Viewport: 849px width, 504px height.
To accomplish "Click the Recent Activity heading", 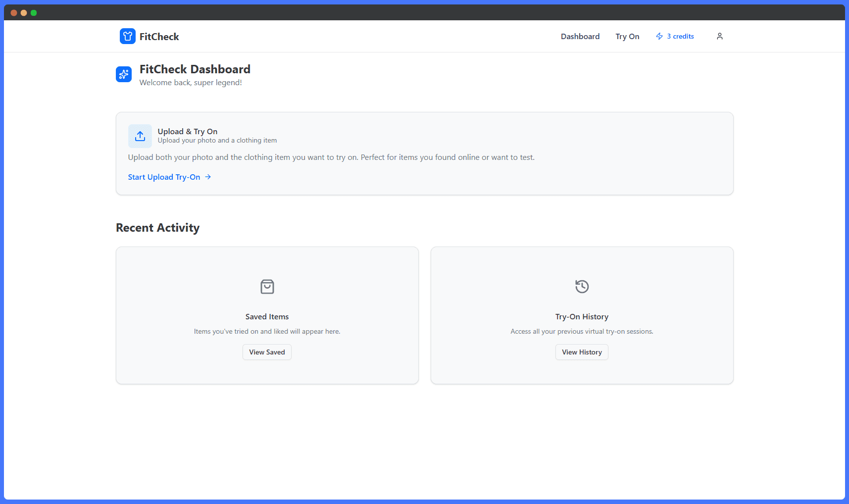I will (x=157, y=228).
